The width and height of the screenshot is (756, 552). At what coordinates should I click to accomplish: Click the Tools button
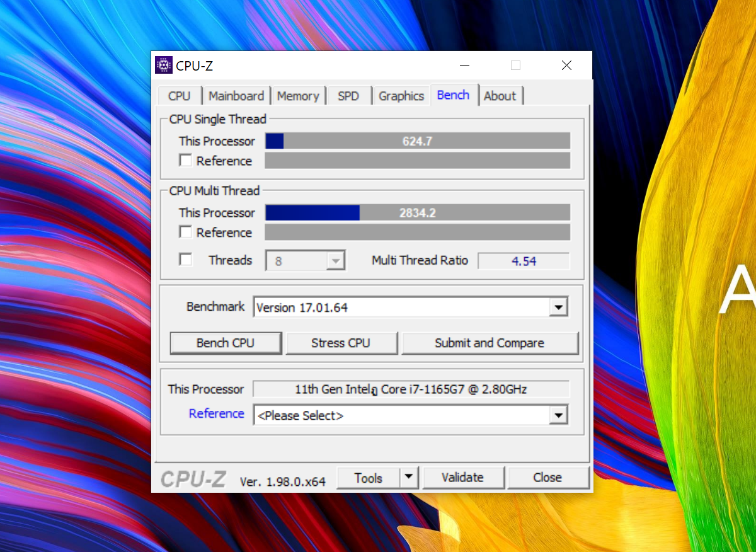[369, 478]
